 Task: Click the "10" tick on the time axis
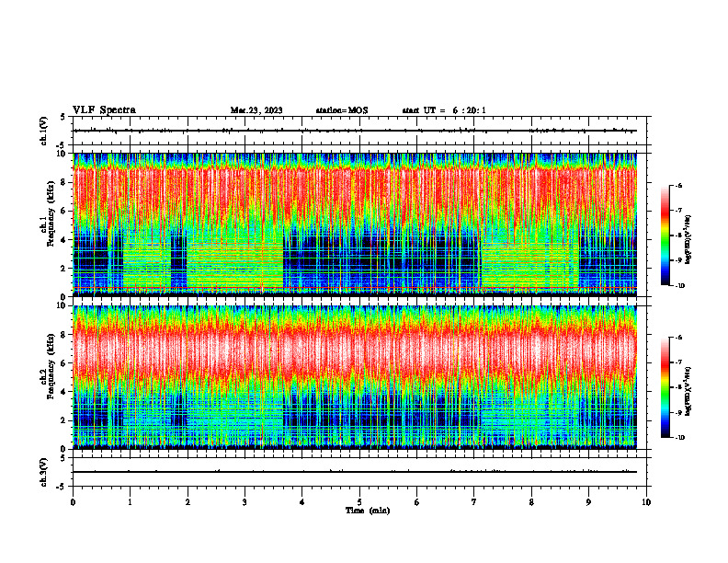coord(646,502)
